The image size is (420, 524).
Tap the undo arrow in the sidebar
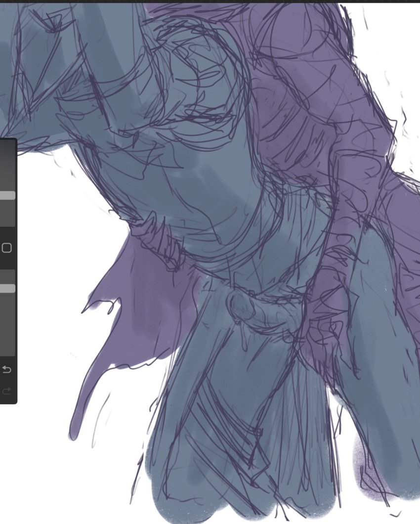tap(6, 370)
